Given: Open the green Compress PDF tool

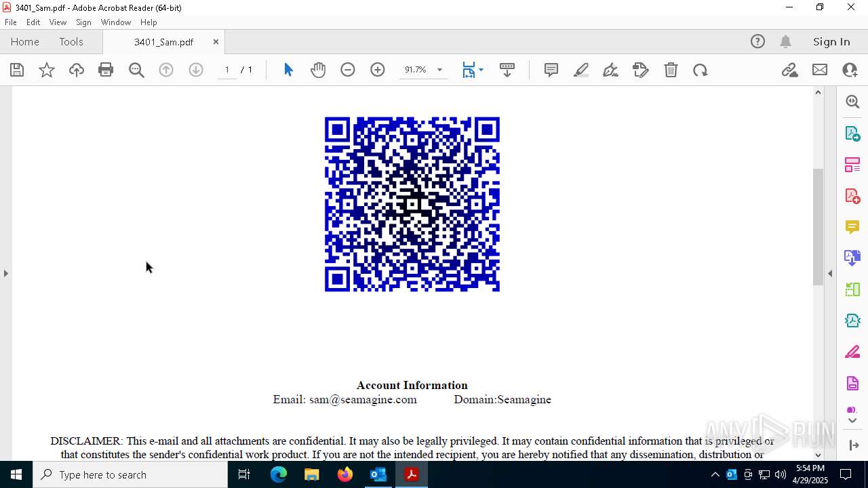Looking at the screenshot, I should 852,289.
